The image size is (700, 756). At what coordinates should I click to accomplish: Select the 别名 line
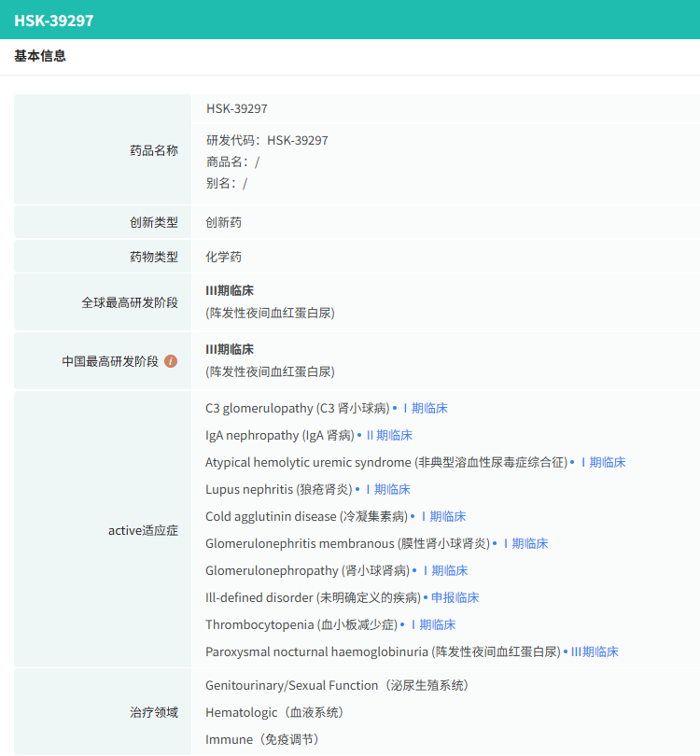(x=227, y=183)
